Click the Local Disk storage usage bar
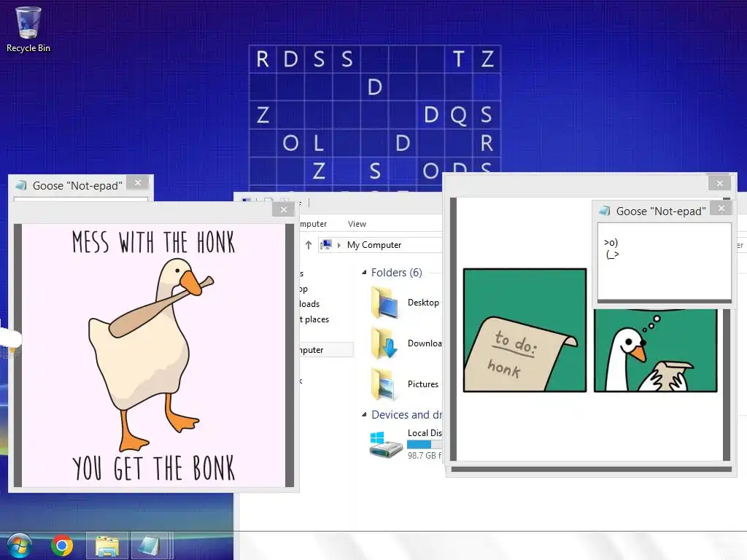747x560 pixels. [x=425, y=444]
